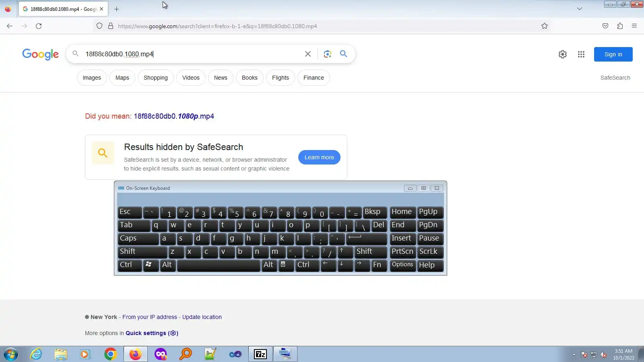Open a new Firefox tab
The height and width of the screenshot is (362, 644).
click(x=117, y=9)
